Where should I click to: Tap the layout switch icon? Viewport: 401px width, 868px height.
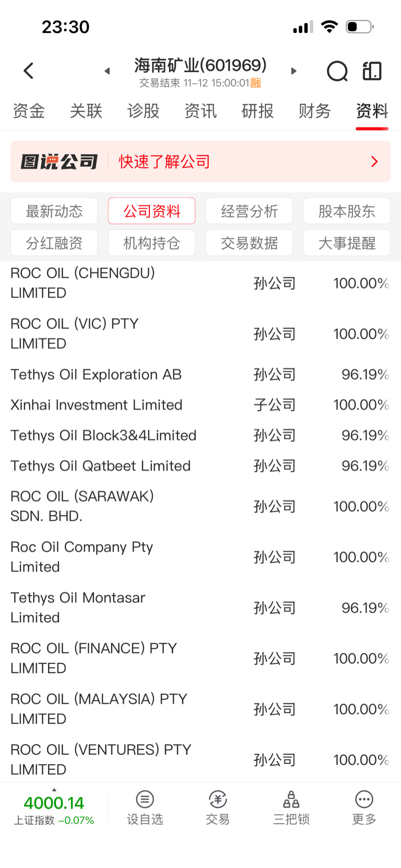(372, 71)
